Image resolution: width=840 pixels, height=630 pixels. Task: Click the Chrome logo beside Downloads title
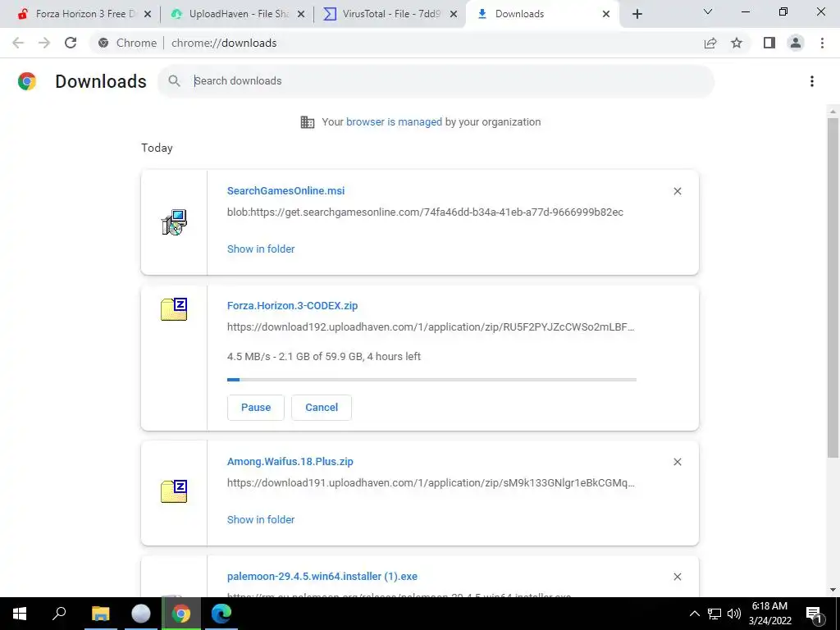(x=27, y=81)
